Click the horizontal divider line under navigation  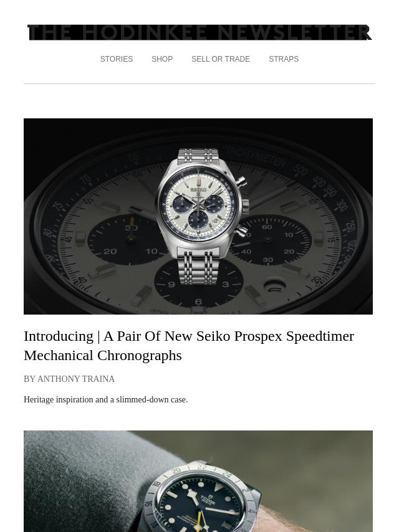point(199,84)
